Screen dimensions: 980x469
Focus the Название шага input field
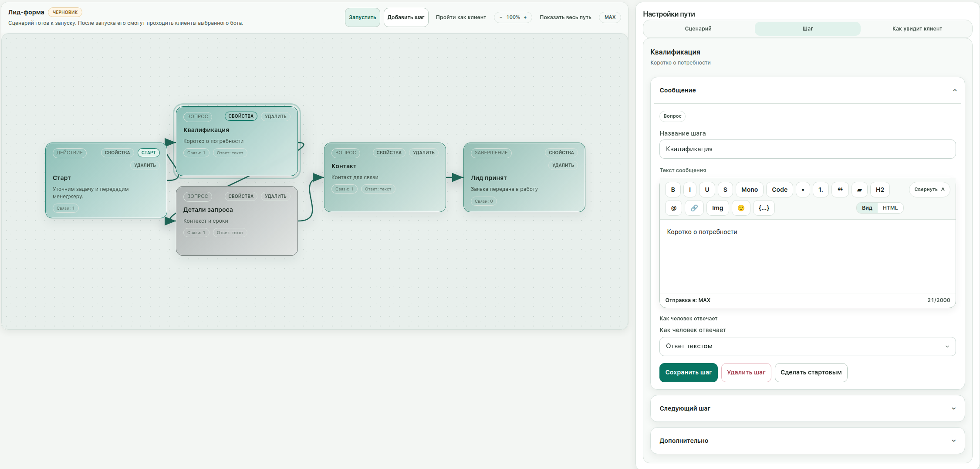[808, 149]
